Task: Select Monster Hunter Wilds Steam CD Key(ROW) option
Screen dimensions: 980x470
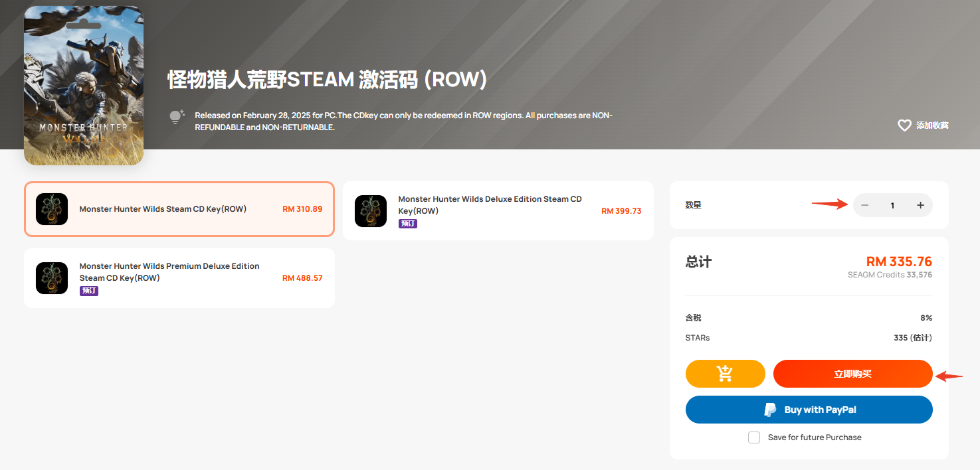Action: (x=179, y=209)
